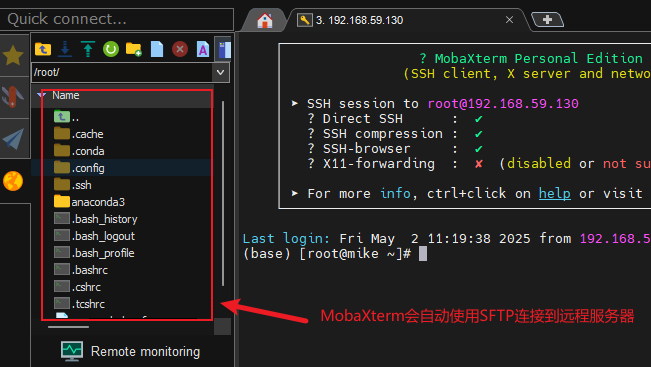The image size is (651, 367).
Task: Create new folder icon
Action: click(x=134, y=49)
